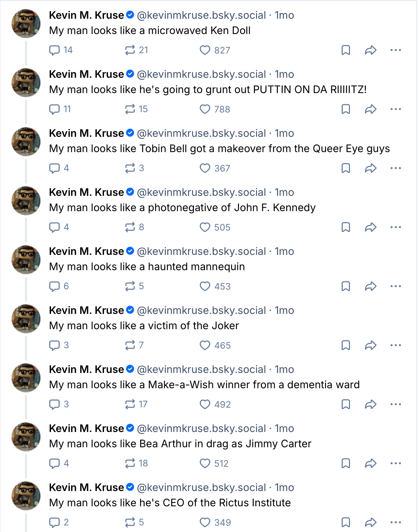Share the Tobin Bell makeover post
Viewport: 419px width, 532px height.
click(370, 168)
